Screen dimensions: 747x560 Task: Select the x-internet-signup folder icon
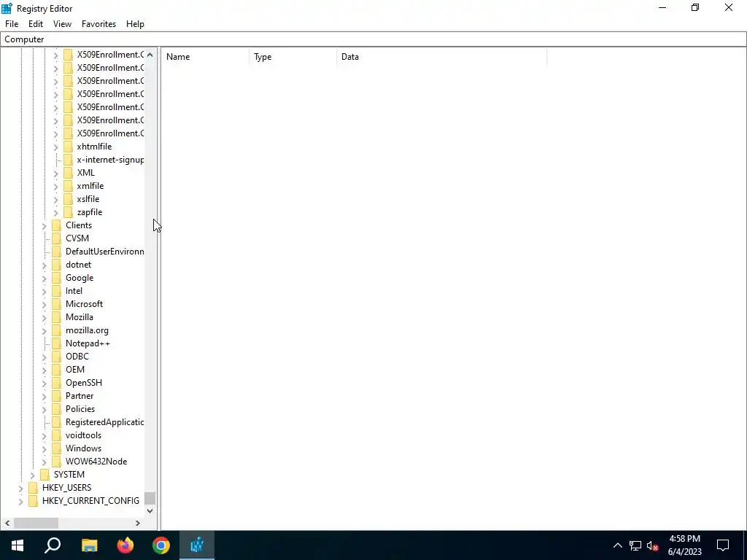pos(68,160)
